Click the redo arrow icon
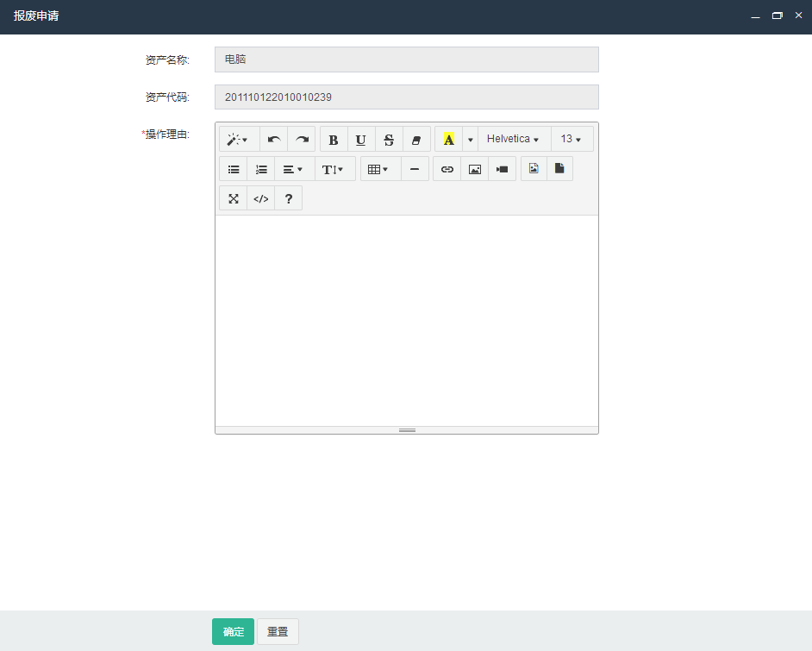 302,140
